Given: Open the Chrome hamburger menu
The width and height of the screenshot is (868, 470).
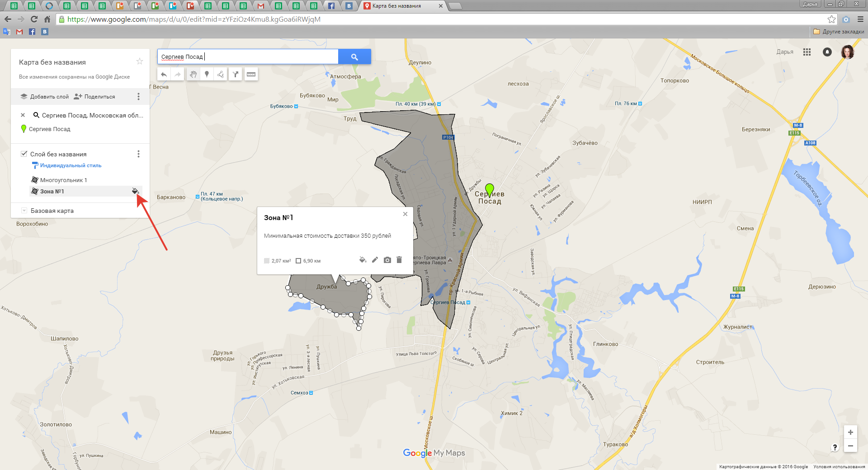Looking at the screenshot, I should click(x=860, y=19).
